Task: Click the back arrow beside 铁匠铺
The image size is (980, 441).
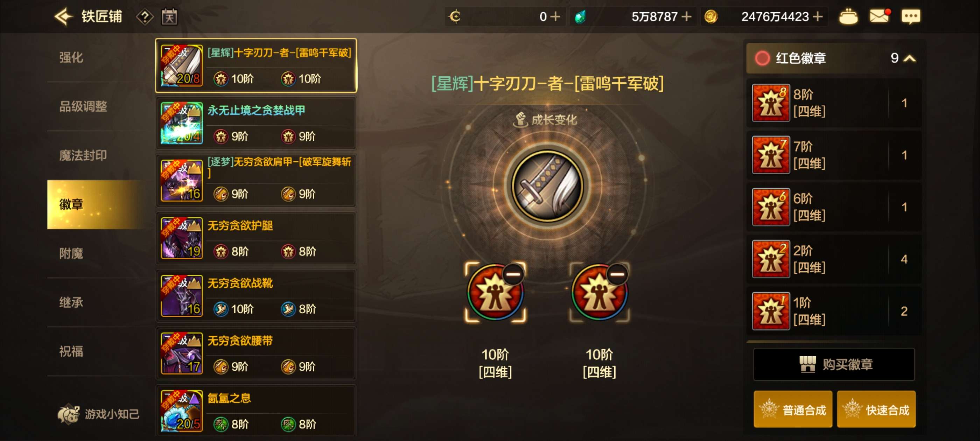Action: pos(64,16)
